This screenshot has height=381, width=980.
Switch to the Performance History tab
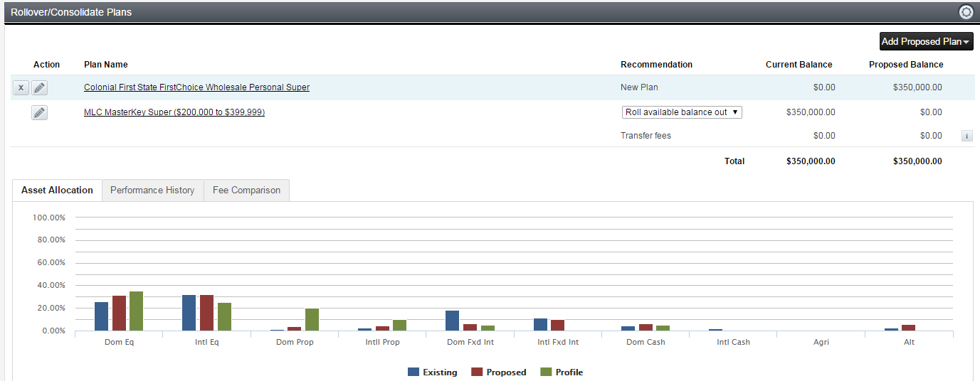[152, 190]
